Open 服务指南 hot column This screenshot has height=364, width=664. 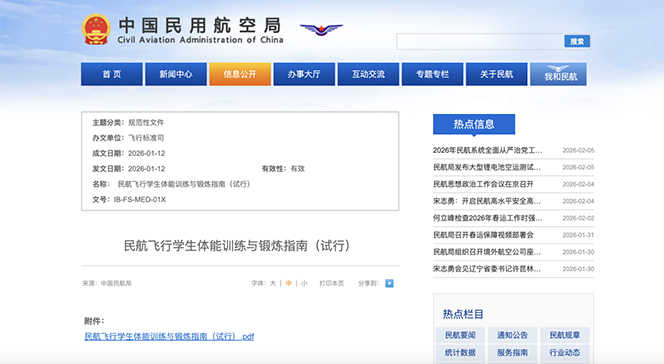tap(512, 353)
